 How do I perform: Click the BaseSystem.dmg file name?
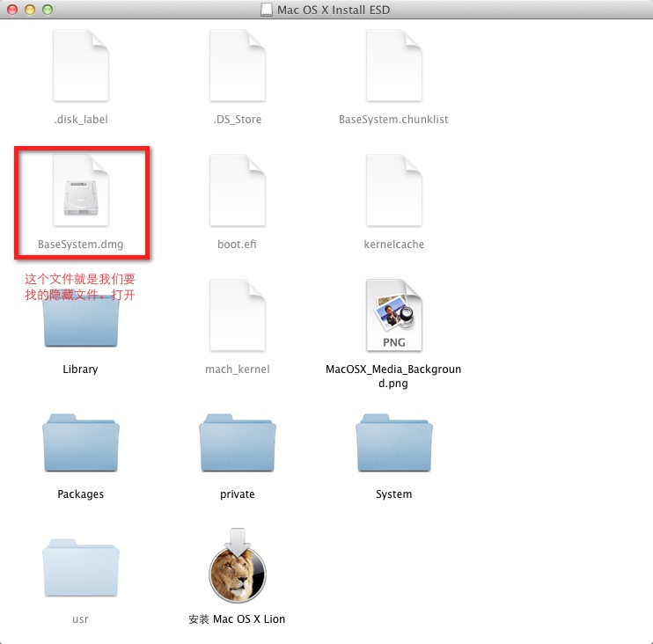pyautogui.click(x=81, y=245)
